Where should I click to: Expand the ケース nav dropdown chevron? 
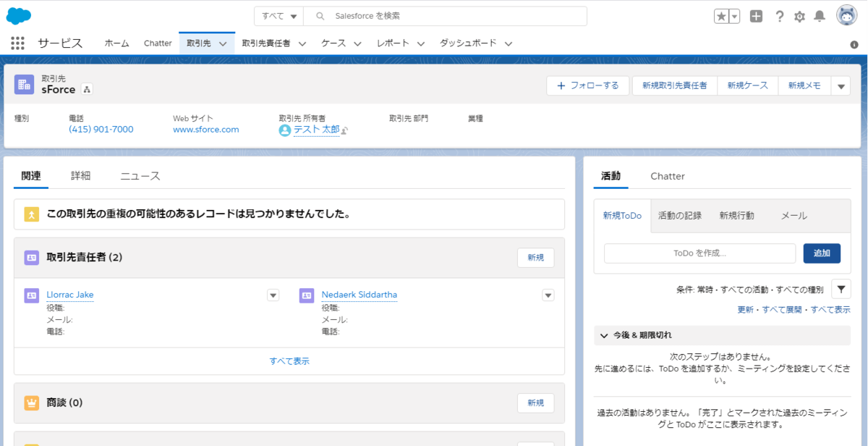coord(358,43)
